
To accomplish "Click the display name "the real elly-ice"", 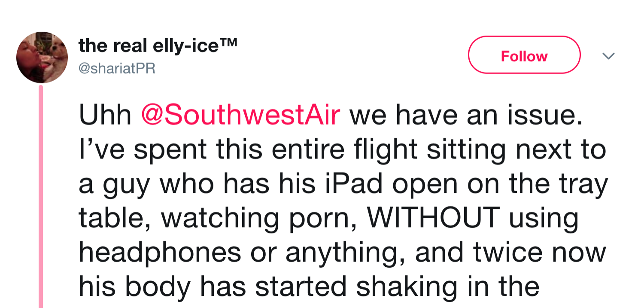I will coord(148,46).
